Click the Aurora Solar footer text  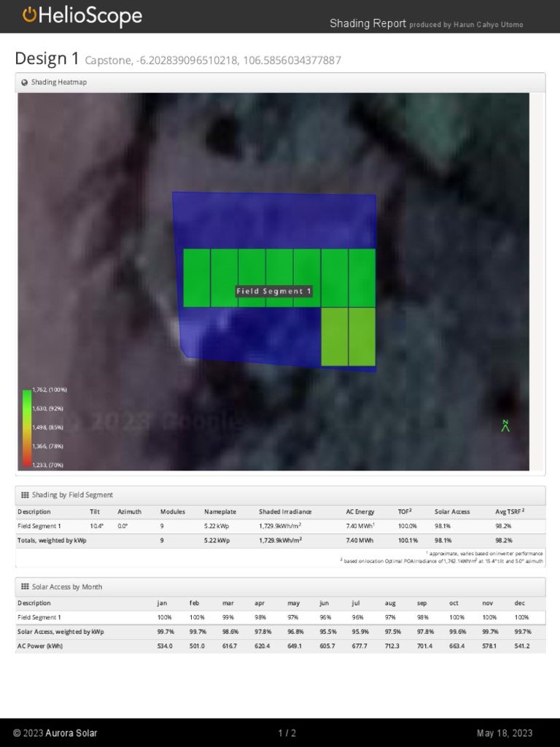click(x=71, y=732)
